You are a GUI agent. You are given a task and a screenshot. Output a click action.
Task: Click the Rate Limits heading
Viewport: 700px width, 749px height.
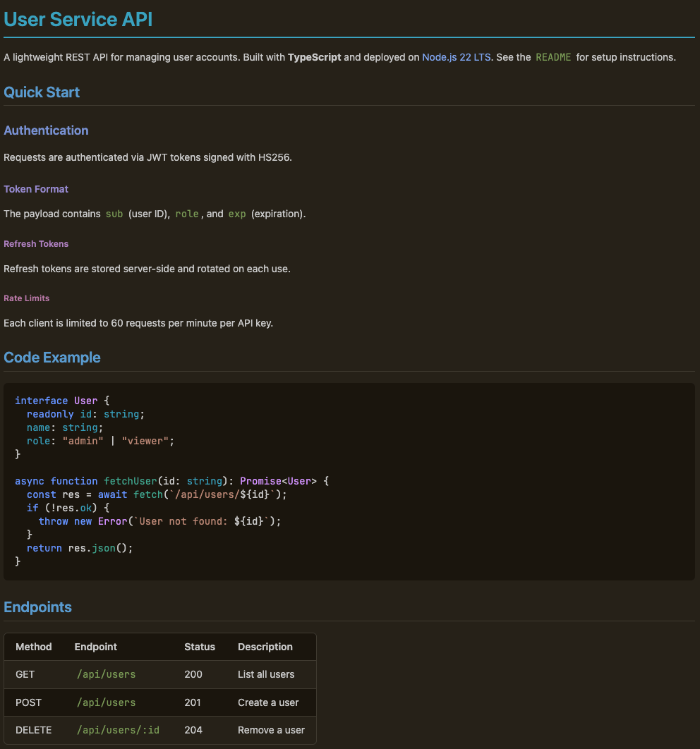pos(26,298)
